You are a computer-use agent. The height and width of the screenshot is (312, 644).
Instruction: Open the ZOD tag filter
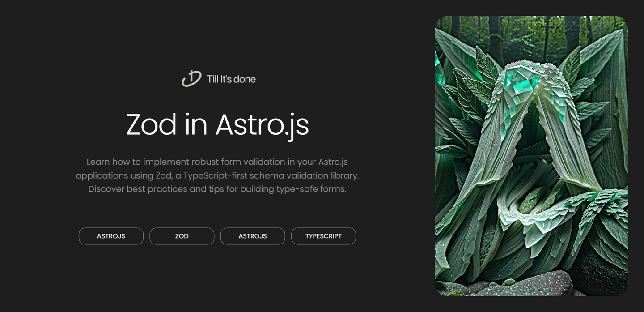182,236
